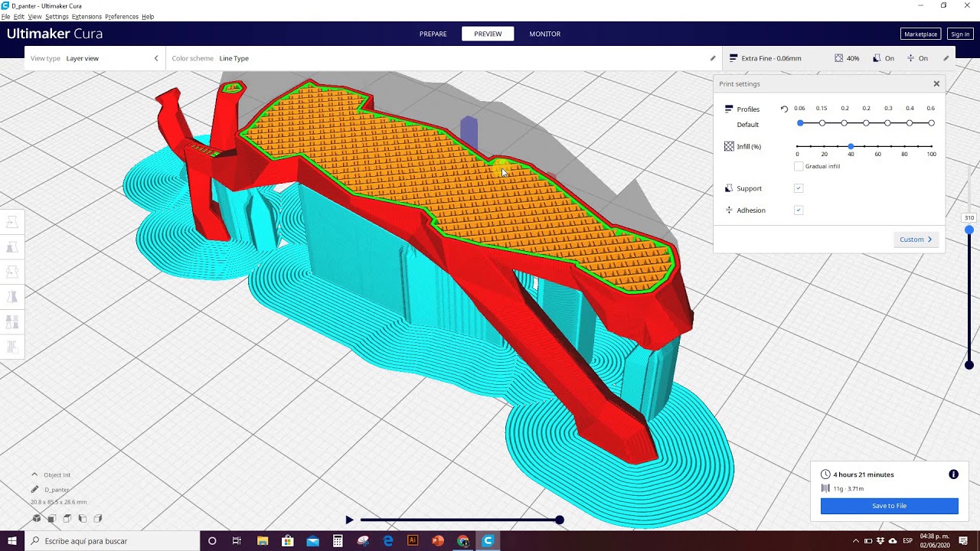The width and height of the screenshot is (980, 551).
Task: Enable the Gradual infill checkbox
Action: click(x=799, y=166)
